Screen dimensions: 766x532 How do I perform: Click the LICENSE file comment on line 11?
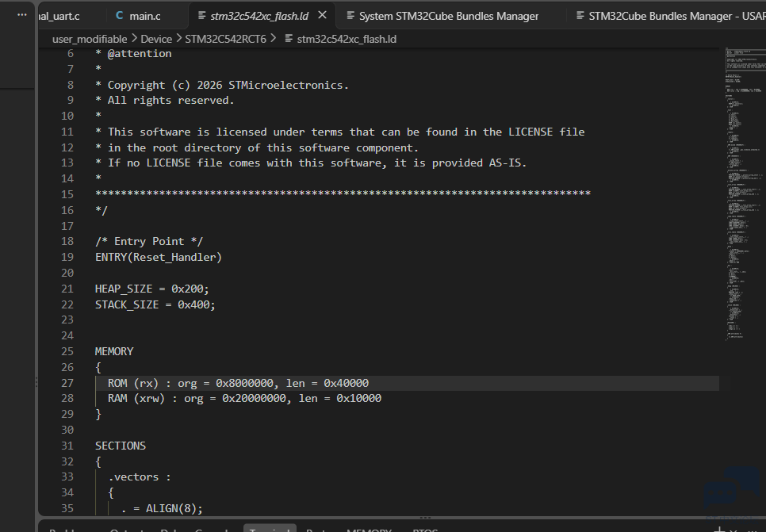point(339,132)
